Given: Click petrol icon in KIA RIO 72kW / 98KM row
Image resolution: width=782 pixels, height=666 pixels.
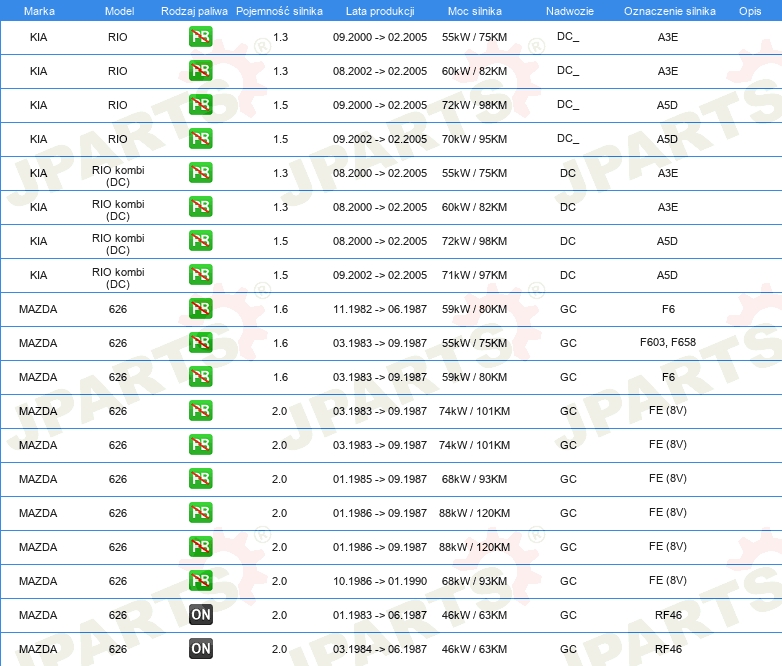Looking at the screenshot, I should coord(200,105).
